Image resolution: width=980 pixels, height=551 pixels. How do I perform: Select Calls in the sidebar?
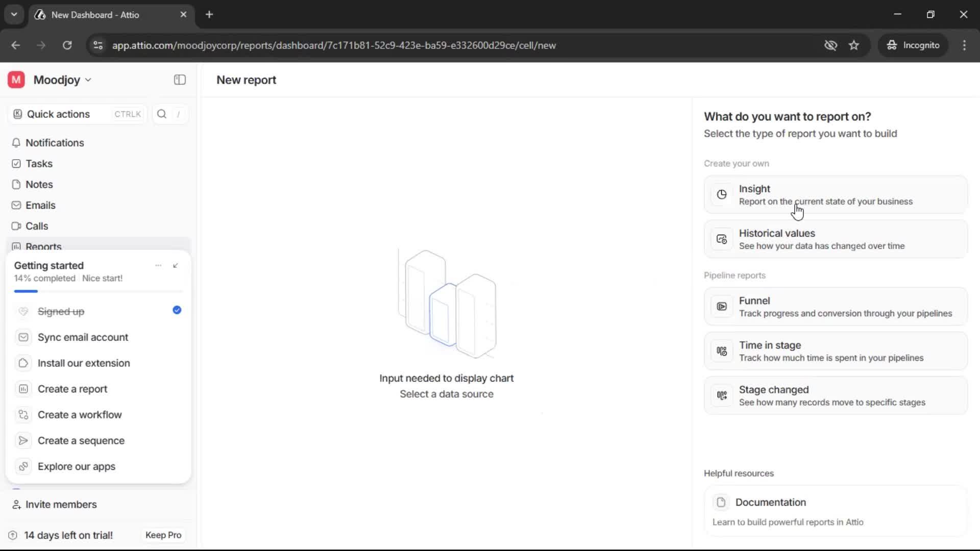[x=36, y=226]
